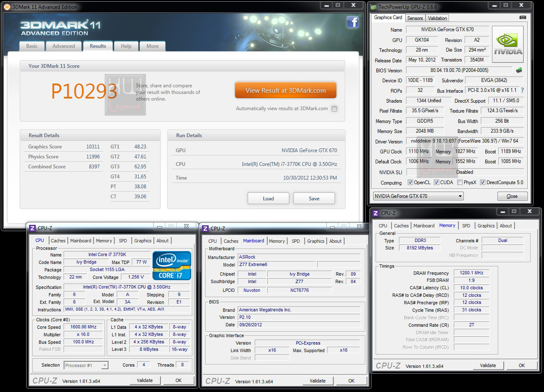The image size is (544, 392).
Task: Toggle the DirectCompute 5.0 checkbox
Action: (x=482, y=182)
